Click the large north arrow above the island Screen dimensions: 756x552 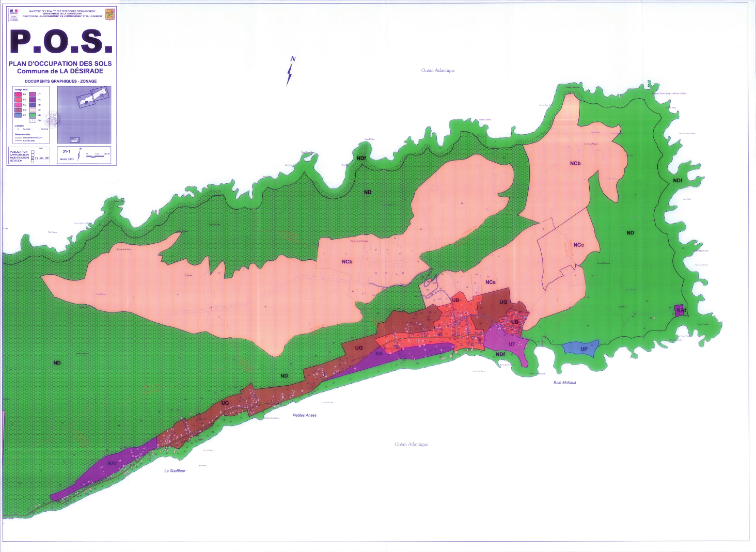coord(291,71)
